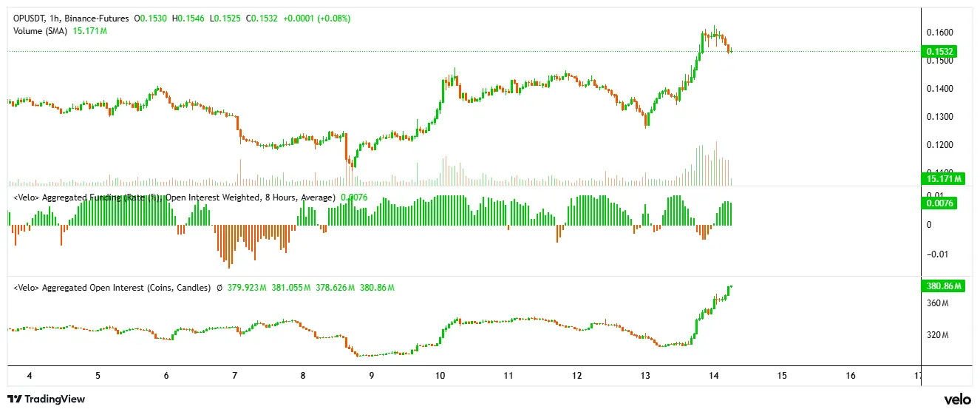Viewport: 980px width, 412px height.
Task: Click date label 16 on time axis
Action: (x=851, y=376)
